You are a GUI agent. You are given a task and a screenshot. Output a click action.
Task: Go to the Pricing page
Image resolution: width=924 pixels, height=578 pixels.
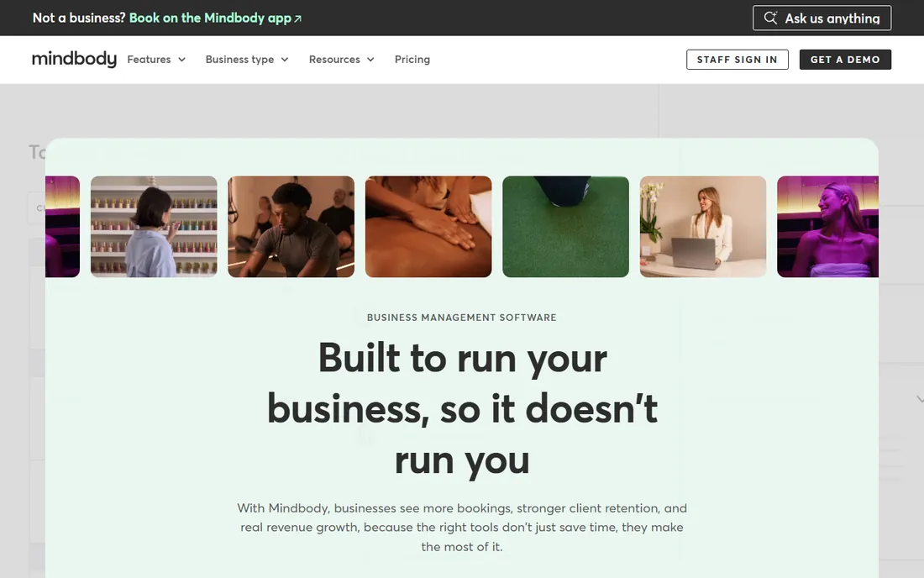pos(412,60)
